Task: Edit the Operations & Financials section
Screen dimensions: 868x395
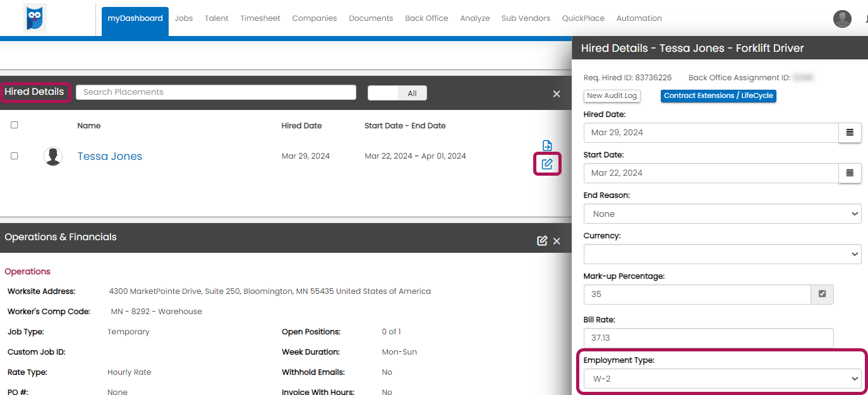Action: click(x=541, y=241)
